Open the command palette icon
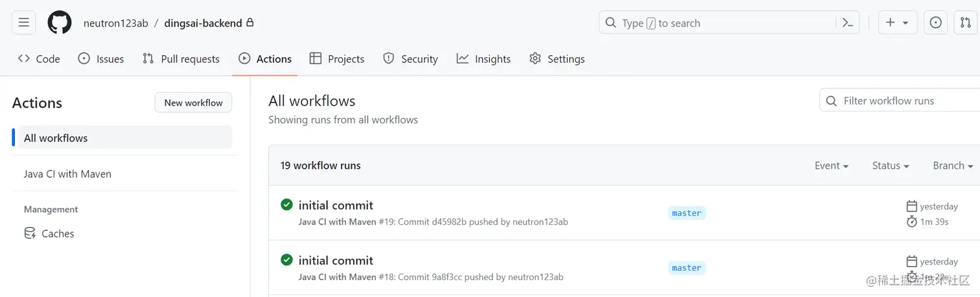The width and height of the screenshot is (980, 297). click(847, 23)
